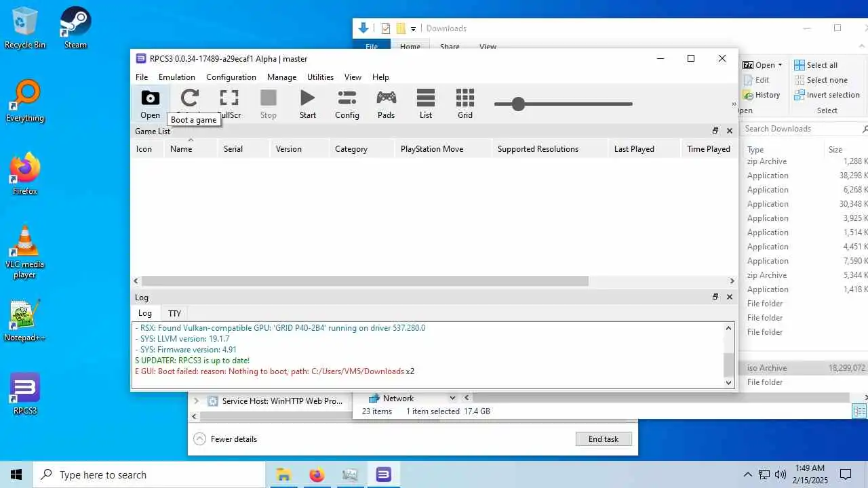This screenshot has height=488, width=868.
Task: Click Select none in Explorer ribbon
Action: point(820,80)
